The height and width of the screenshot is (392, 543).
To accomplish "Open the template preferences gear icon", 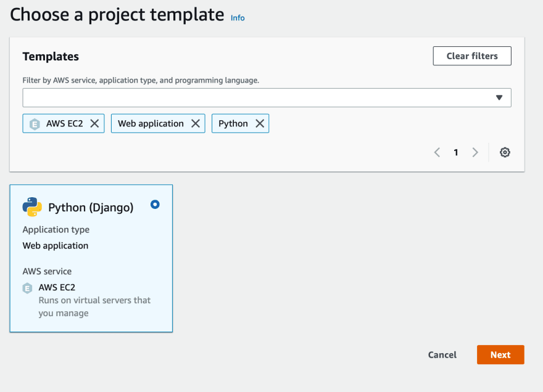I will 505,152.
